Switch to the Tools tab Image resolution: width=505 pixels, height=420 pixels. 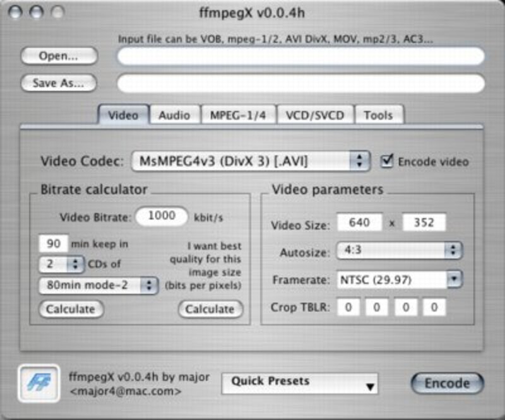[378, 115]
